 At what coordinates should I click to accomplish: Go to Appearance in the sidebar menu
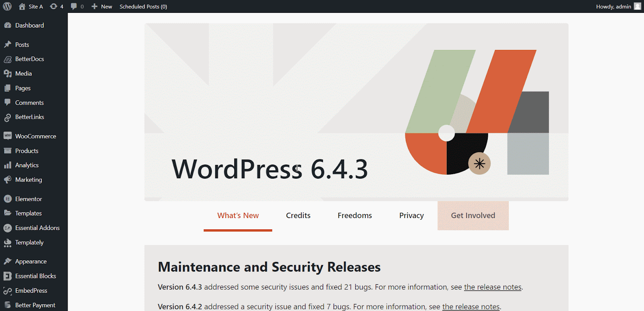(x=31, y=262)
